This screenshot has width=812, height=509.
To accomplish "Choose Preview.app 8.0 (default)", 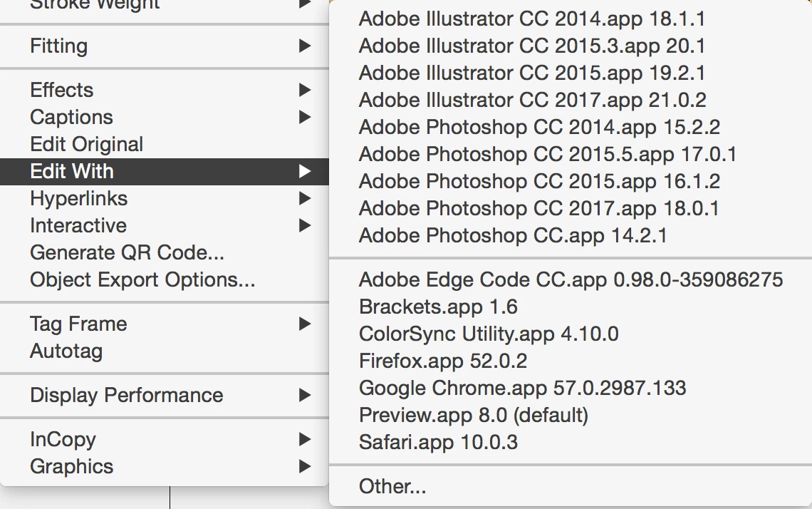I will [474, 415].
